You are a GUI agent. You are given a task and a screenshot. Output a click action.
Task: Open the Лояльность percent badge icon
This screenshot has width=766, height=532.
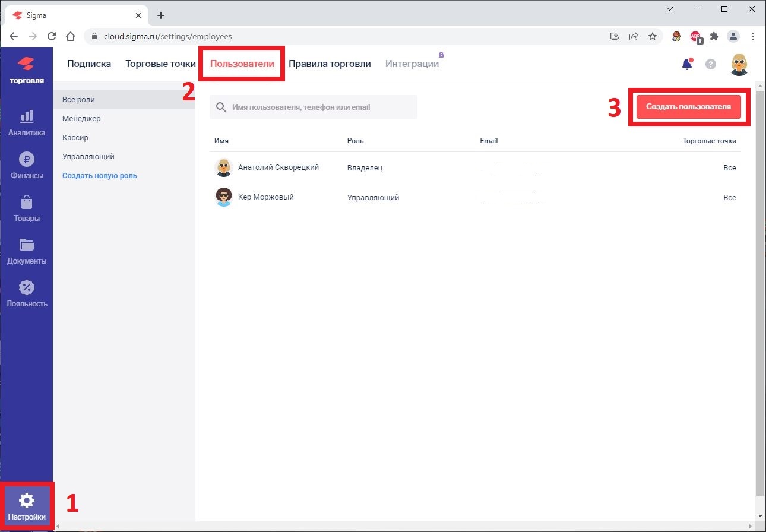pyautogui.click(x=26, y=287)
